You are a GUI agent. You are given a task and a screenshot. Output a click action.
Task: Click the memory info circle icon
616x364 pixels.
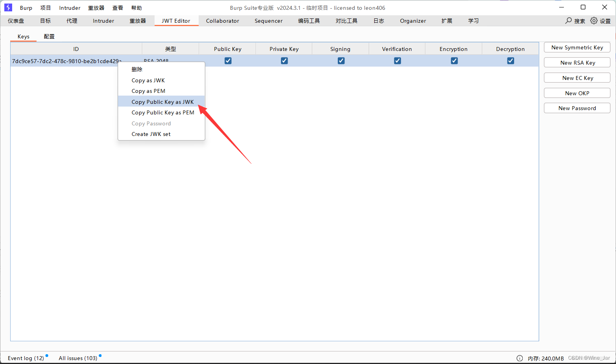pyautogui.click(x=520, y=358)
